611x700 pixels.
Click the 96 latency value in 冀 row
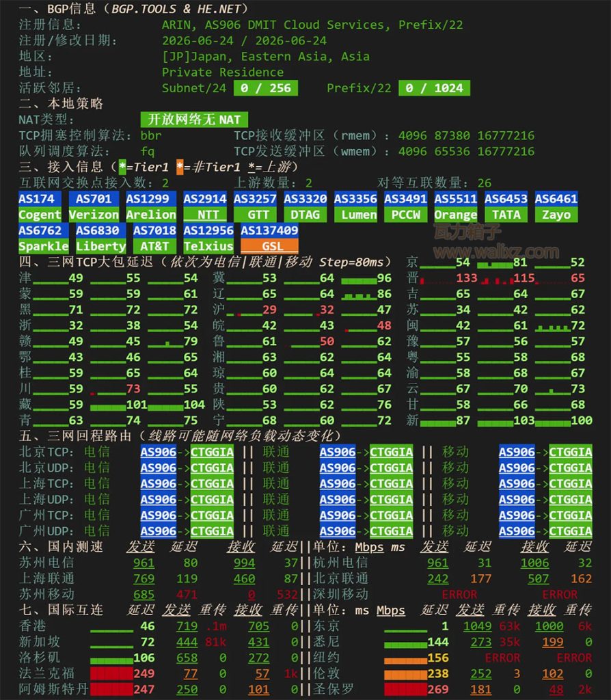tap(384, 278)
